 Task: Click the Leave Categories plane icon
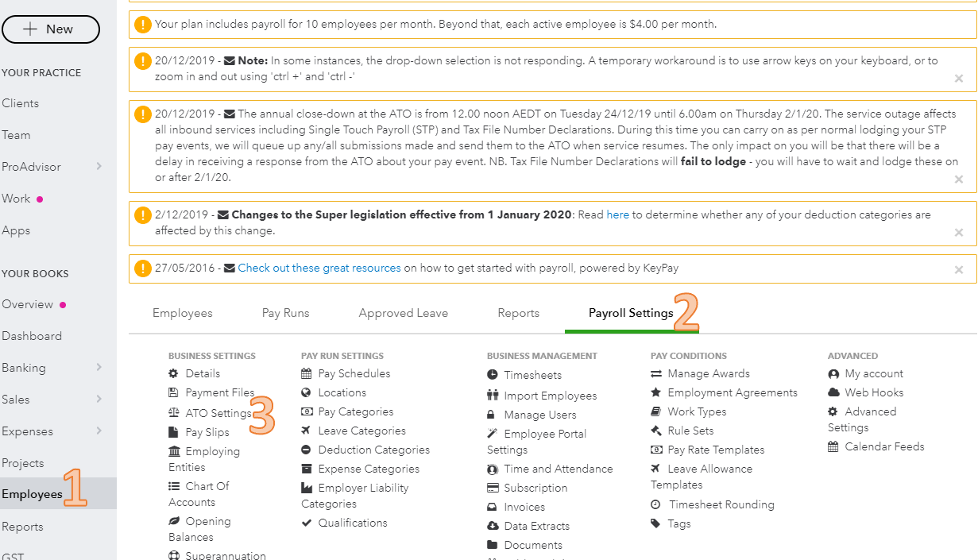tap(307, 431)
